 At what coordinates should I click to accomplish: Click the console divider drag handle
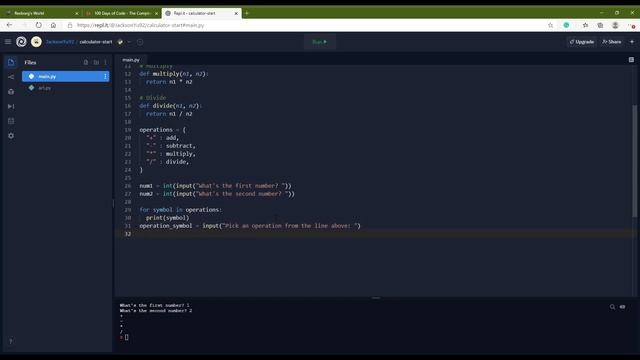[376, 298]
